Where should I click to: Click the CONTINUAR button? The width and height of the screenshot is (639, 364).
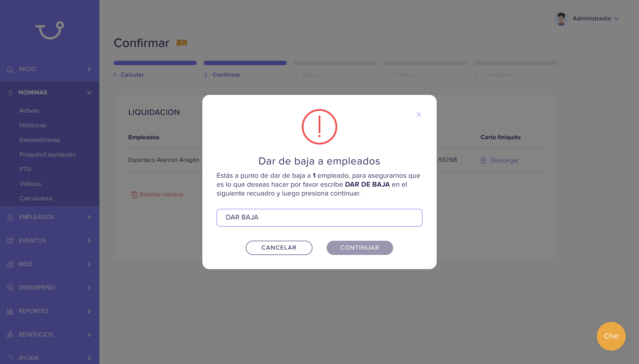360,248
